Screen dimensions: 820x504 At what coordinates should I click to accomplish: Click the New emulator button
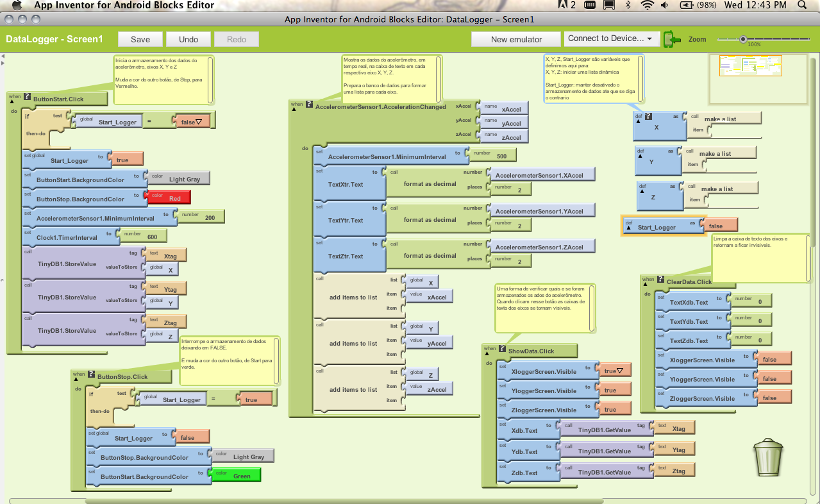[x=516, y=39]
